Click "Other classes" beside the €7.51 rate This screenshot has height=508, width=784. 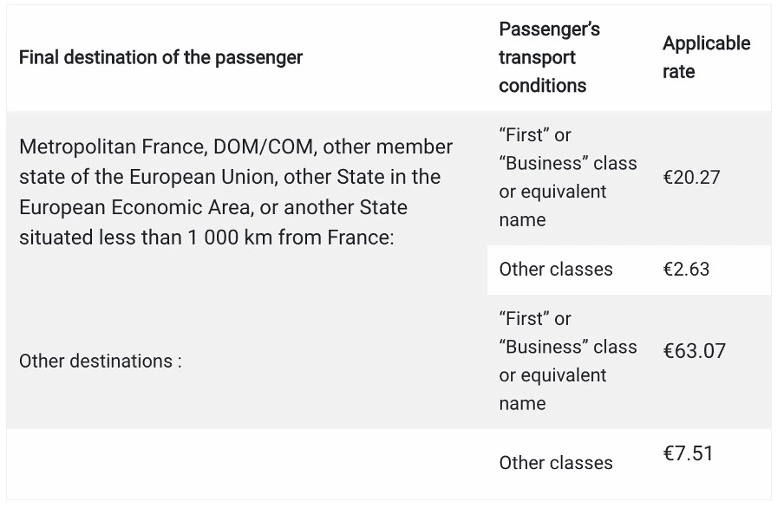(x=555, y=463)
